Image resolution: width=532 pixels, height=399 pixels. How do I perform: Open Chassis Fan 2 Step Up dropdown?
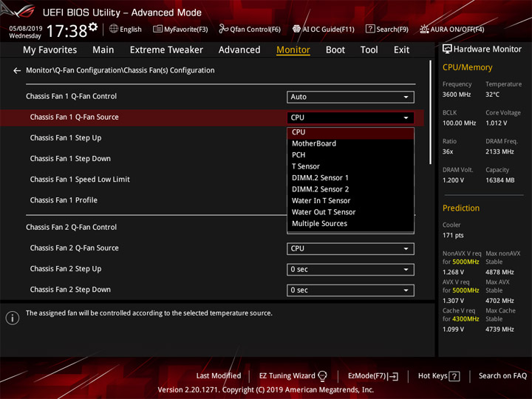[350, 270]
